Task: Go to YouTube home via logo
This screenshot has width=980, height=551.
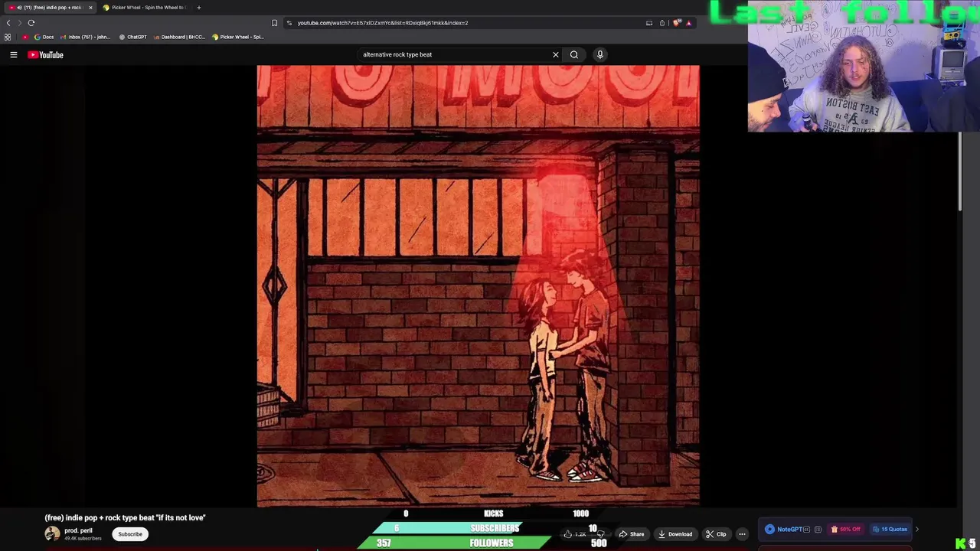Action: coord(46,54)
